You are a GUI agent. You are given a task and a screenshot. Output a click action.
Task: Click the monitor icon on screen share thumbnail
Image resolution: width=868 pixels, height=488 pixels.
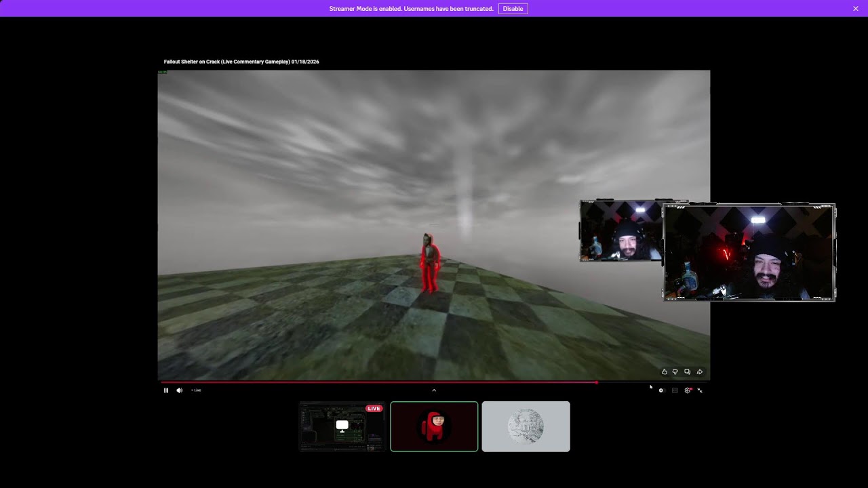coord(342,426)
